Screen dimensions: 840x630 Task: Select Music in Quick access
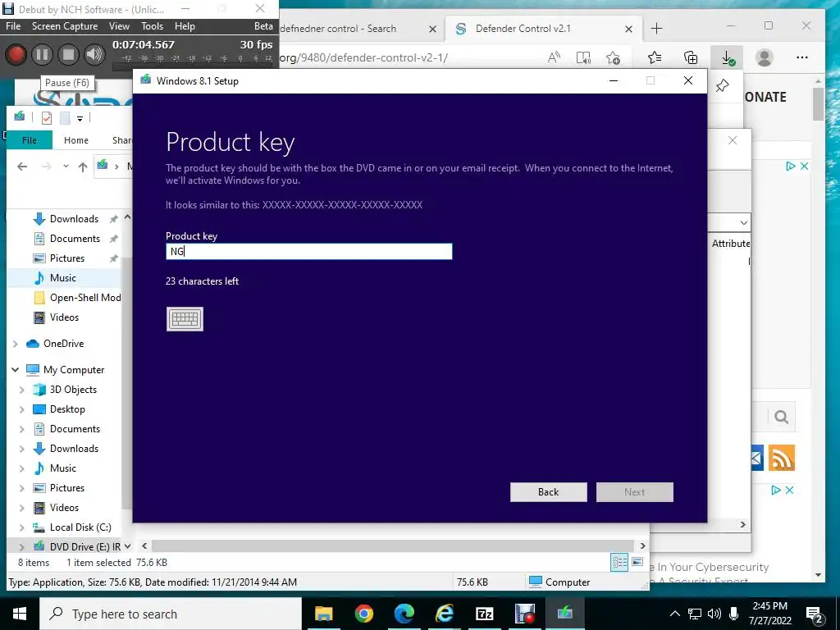[x=63, y=277]
